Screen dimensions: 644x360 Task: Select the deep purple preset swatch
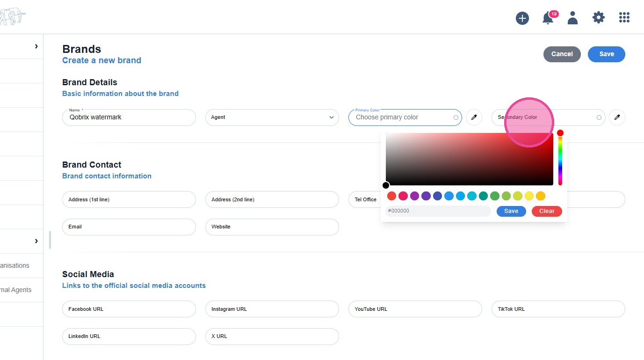click(426, 196)
